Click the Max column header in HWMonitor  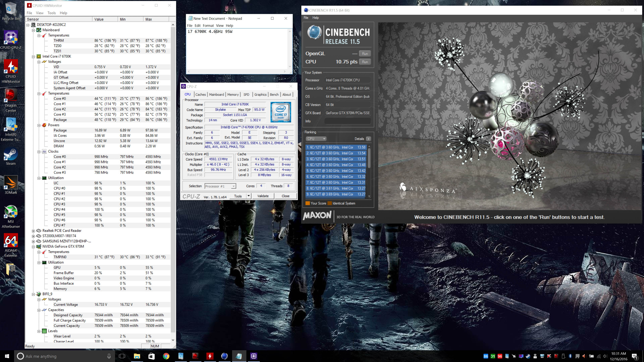click(x=156, y=19)
